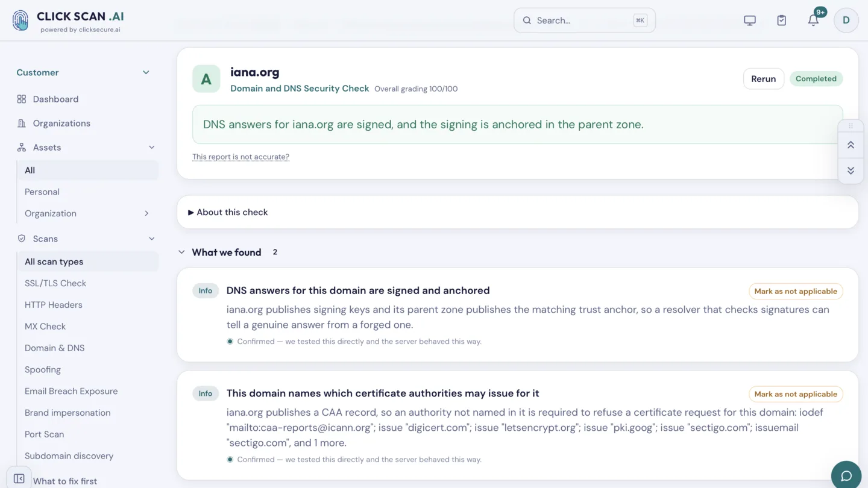Mark CAA record finding as not applicable
This screenshot has width=868, height=488.
796,395
